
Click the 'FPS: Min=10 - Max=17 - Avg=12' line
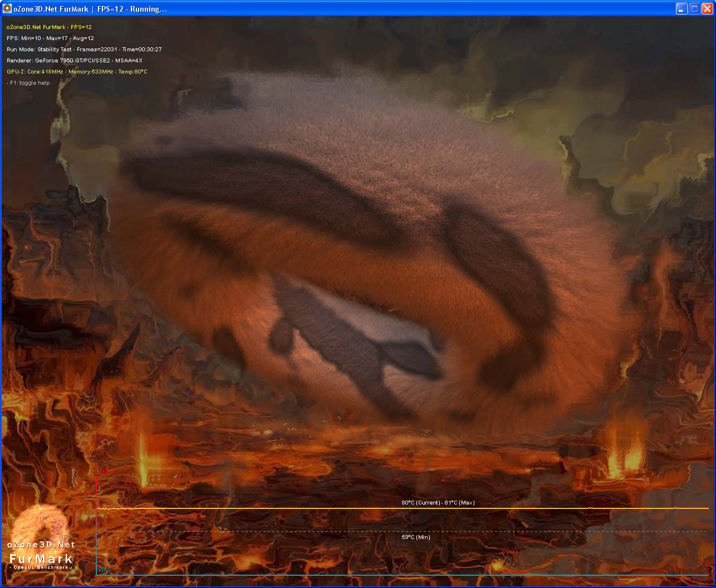coord(50,38)
